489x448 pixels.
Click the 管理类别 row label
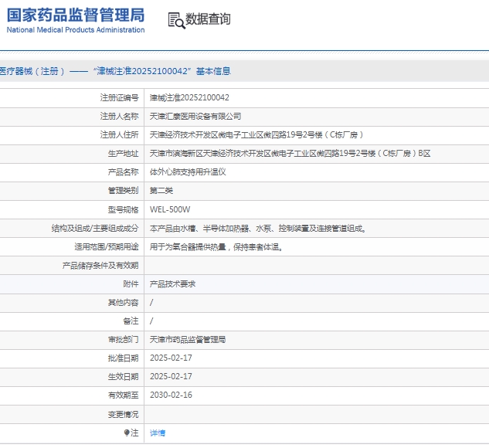click(x=123, y=191)
